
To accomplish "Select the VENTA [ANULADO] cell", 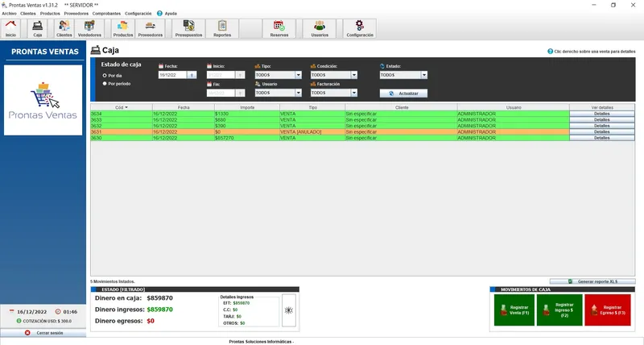I will pyautogui.click(x=312, y=132).
